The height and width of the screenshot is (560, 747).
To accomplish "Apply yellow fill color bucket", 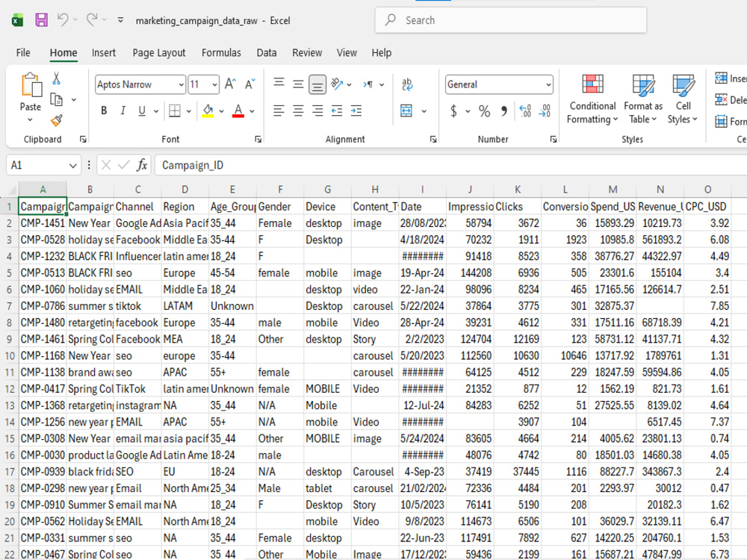I will pos(208,111).
